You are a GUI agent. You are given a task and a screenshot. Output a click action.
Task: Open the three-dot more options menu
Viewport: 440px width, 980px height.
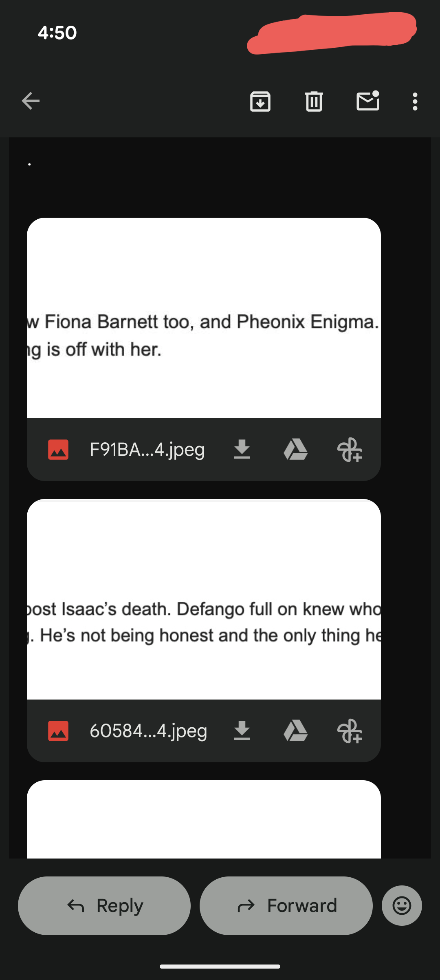click(x=415, y=102)
